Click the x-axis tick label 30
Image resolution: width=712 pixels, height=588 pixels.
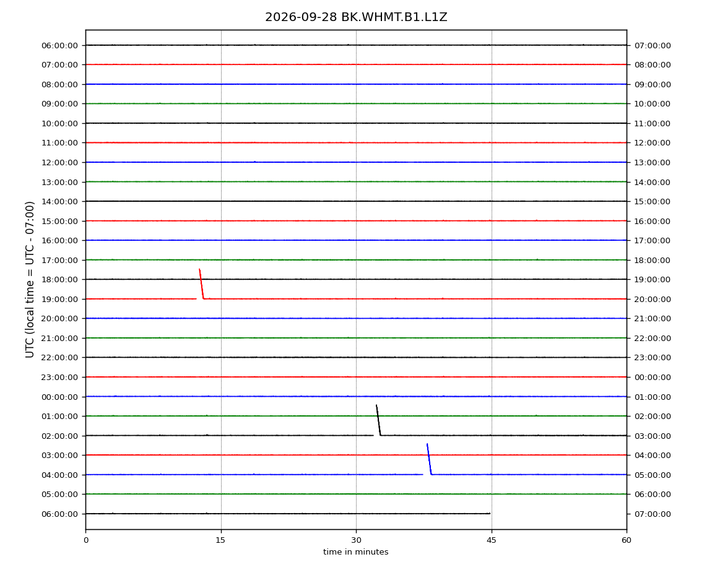(x=356, y=540)
